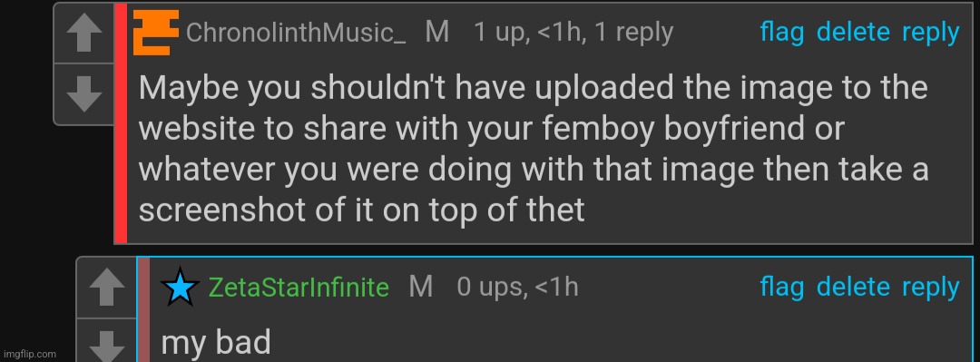980x362 pixels.
Task: Click the M badge next to ChronolinthMusic_
Action: coord(437,33)
